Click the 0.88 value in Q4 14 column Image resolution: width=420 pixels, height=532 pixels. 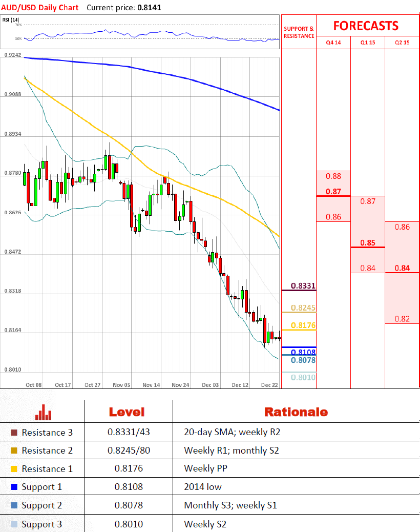tap(333, 176)
